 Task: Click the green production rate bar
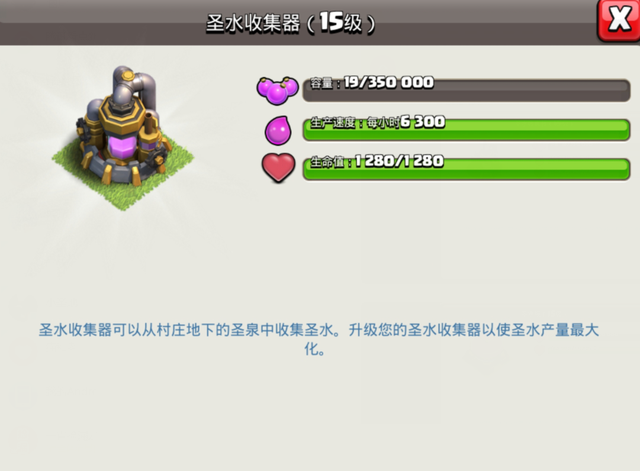coord(466,130)
